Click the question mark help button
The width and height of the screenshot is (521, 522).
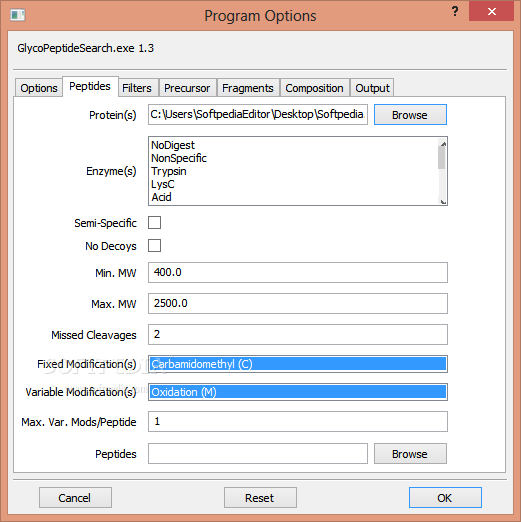[x=455, y=12]
